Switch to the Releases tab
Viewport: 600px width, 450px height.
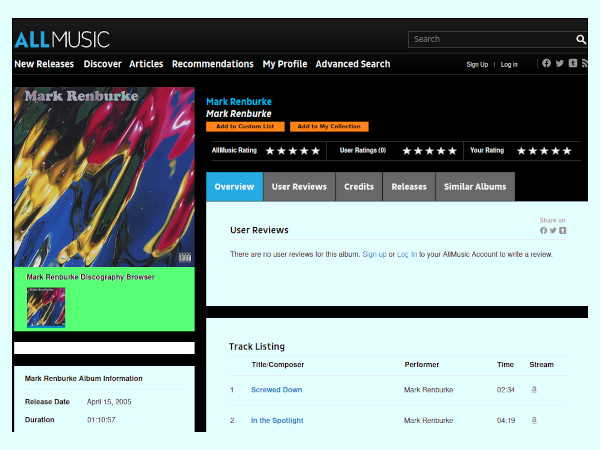pos(409,187)
